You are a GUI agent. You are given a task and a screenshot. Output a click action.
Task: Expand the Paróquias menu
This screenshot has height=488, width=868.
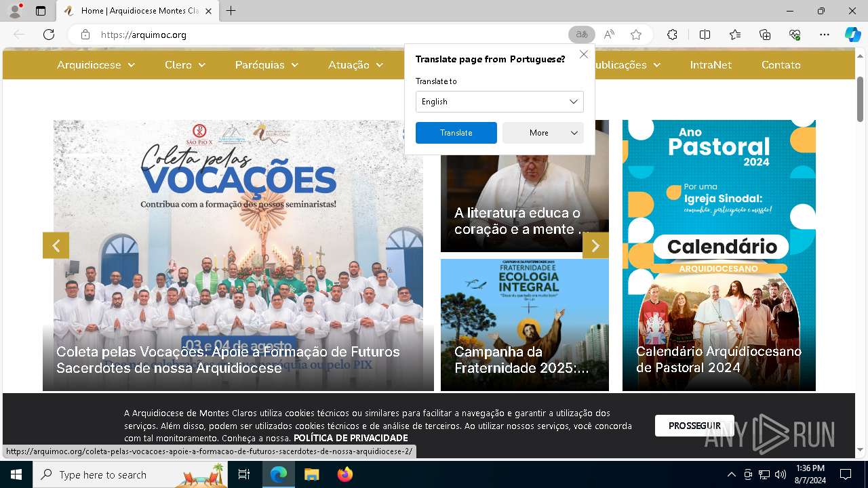(x=267, y=65)
